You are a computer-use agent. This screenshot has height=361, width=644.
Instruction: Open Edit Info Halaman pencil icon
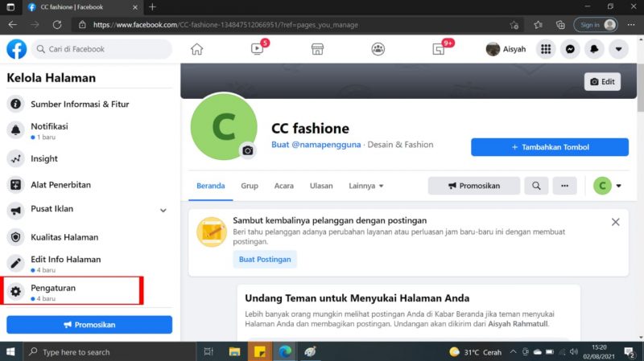click(x=15, y=263)
